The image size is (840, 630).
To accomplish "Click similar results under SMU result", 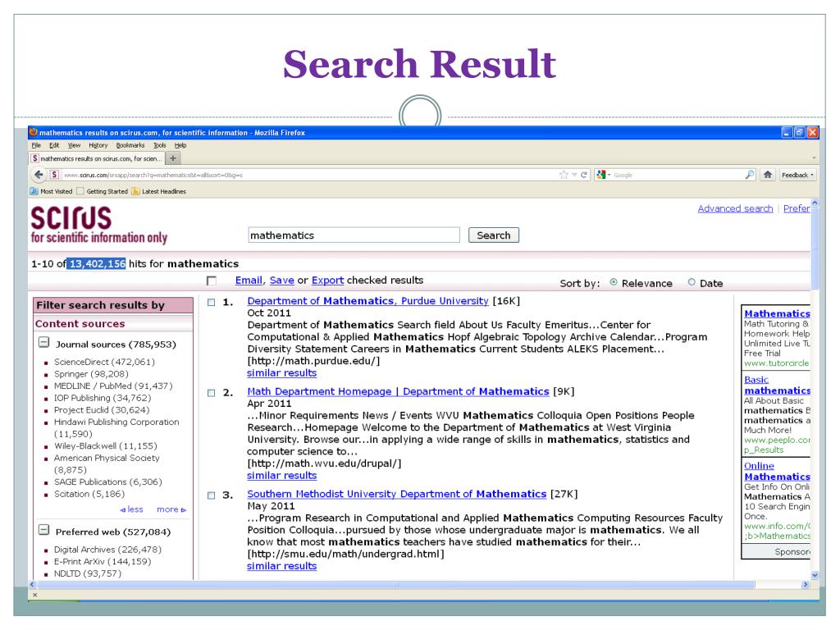I will click(282, 566).
